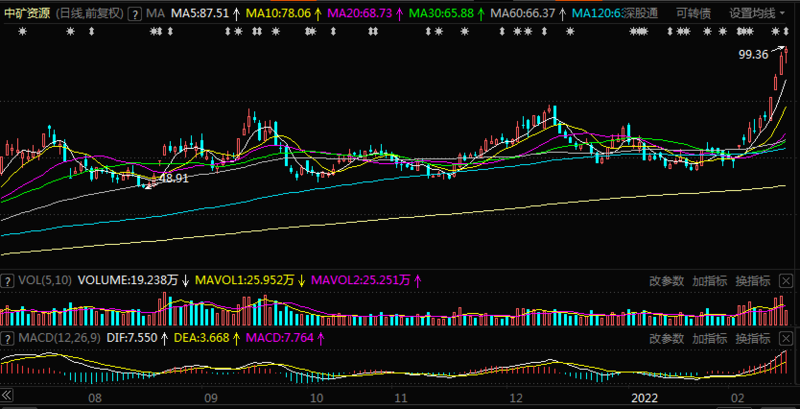Select the 可转债 tab
The width and height of the screenshot is (800, 409).
click(693, 14)
